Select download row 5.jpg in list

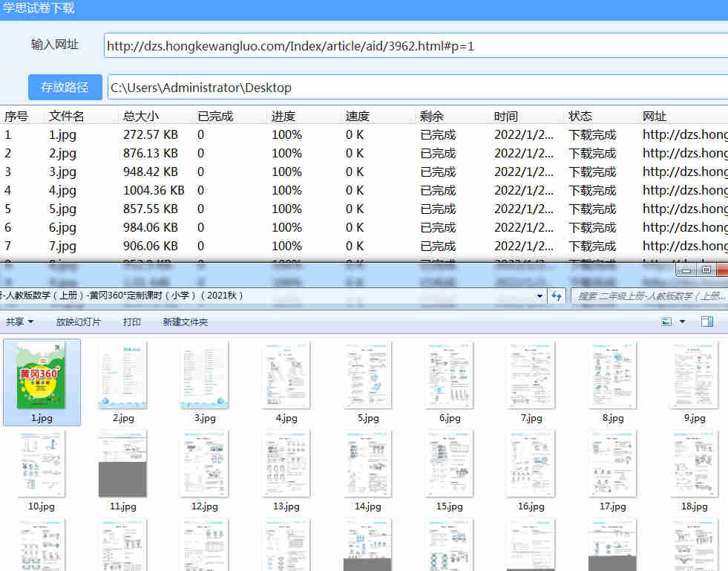coord(364,209)
